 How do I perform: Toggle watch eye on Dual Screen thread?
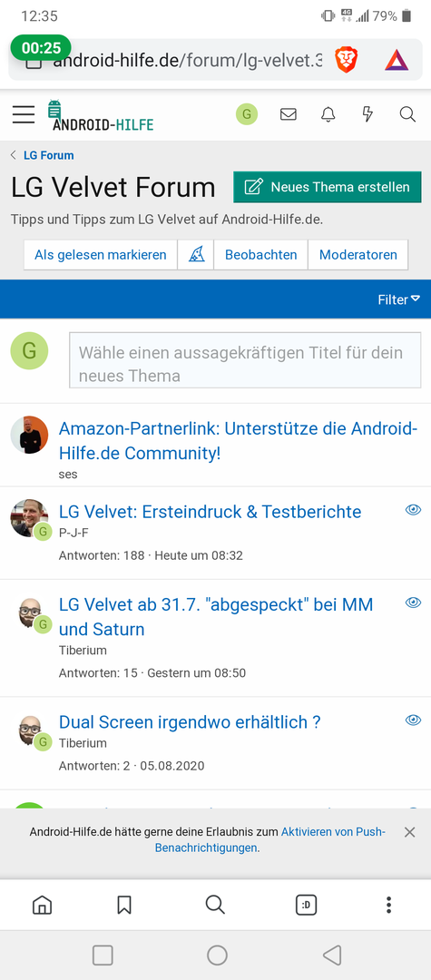(x=413, y=720)
